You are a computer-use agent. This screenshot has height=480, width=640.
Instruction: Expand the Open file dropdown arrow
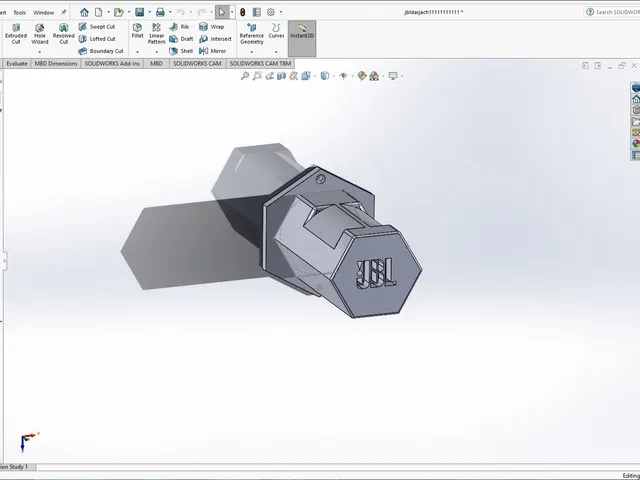[x=129, y=12]
